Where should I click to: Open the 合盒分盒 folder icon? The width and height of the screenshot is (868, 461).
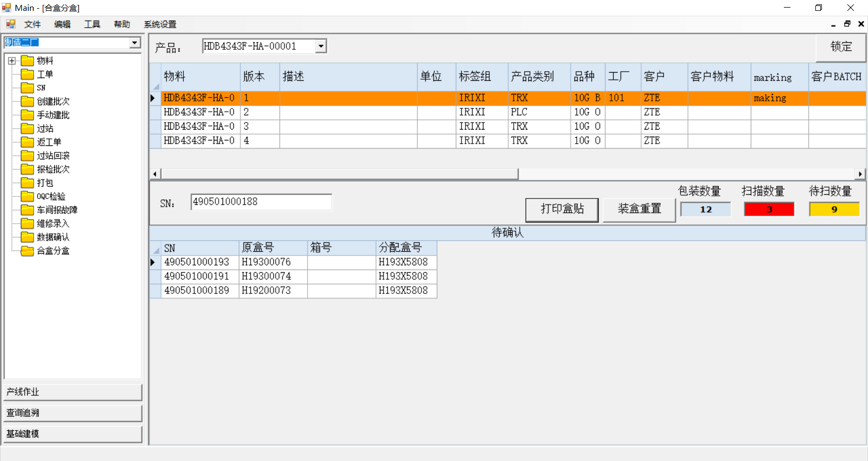[27, 251]
